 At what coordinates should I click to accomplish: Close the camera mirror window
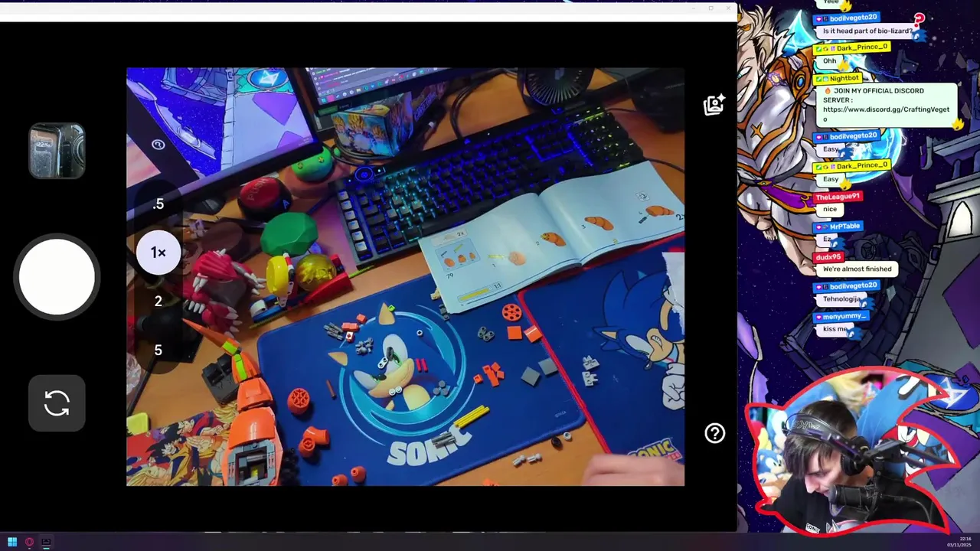728,8
